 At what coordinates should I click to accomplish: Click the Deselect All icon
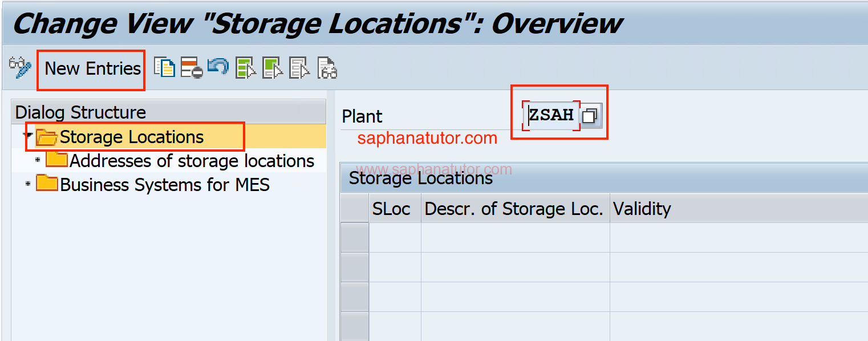coord(299,68)
